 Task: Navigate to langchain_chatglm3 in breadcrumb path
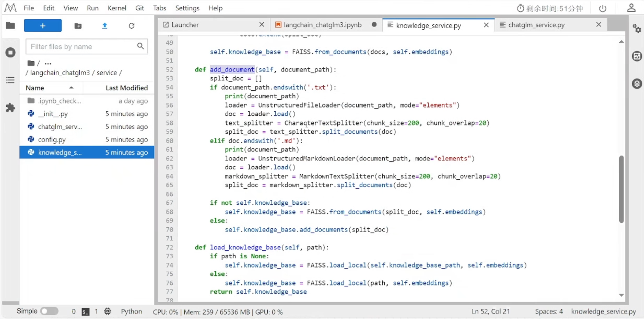pos(60,73)
